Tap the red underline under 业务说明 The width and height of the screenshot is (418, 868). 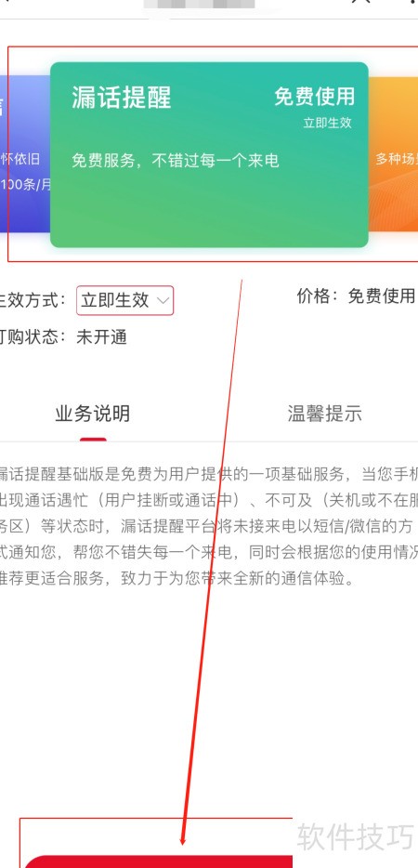click(x=93, y=440)
